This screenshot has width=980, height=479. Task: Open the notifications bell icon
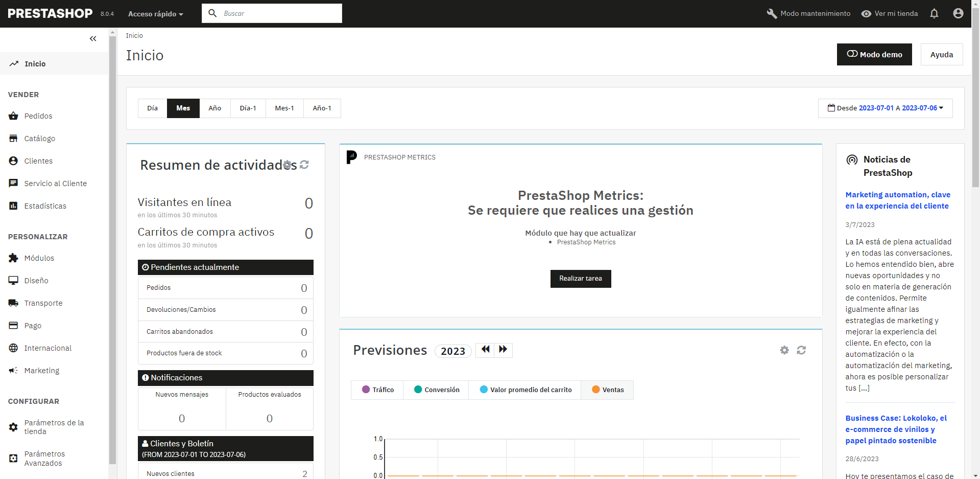click(x=934, y=13)
